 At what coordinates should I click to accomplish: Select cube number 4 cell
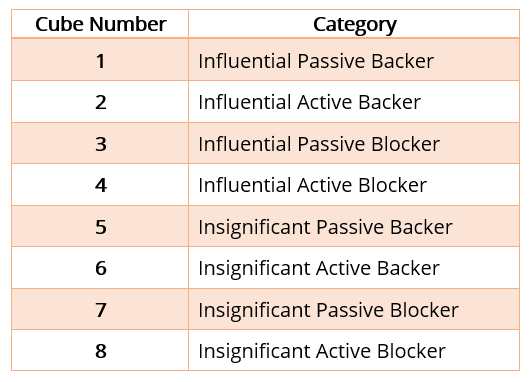pos(100,185)
